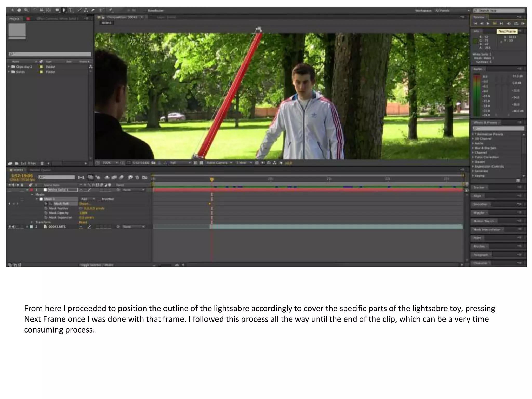Delete selected project item with trash icon
The width and height of the screenshot is (532, 399).
(x=42, y=163)
